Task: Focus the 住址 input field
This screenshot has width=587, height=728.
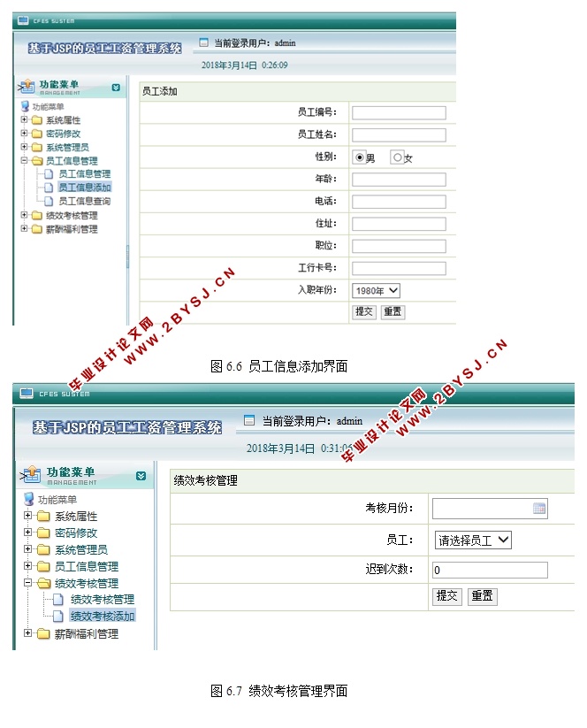Action: coord(399,224)
